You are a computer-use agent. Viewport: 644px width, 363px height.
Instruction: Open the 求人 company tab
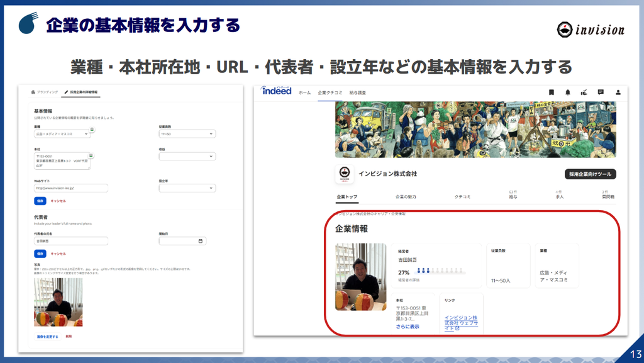[x=559, y=194]
